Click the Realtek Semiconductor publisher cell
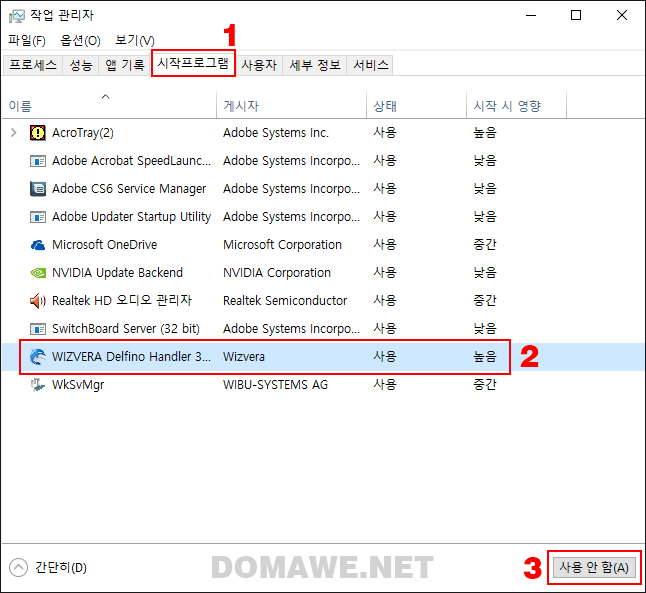 tap(285, 301)
